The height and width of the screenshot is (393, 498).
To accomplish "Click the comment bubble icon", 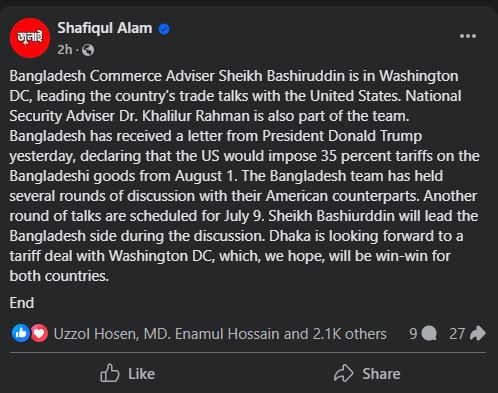I will click(x=429, y=333).
